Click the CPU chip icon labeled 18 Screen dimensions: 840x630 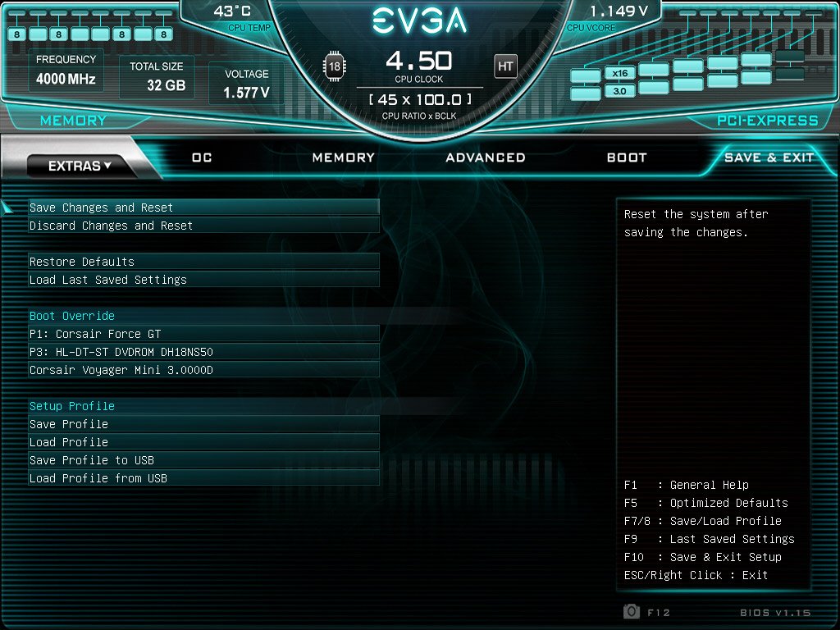[x=335, y=66]
